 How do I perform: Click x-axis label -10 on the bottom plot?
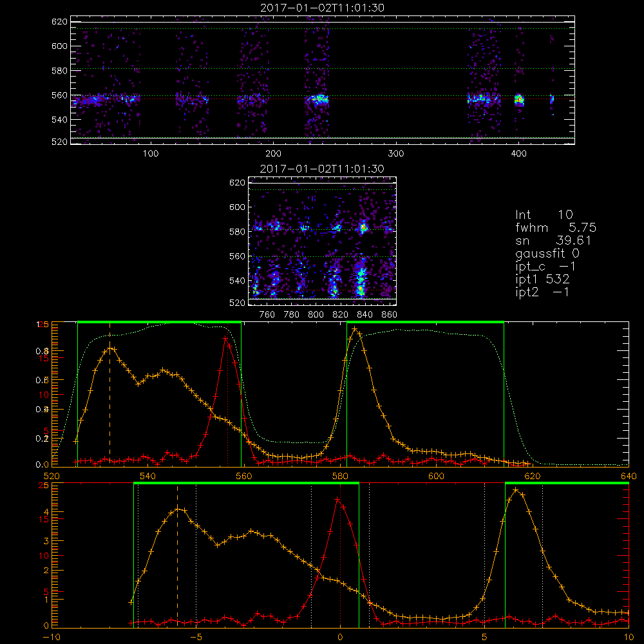52,637
